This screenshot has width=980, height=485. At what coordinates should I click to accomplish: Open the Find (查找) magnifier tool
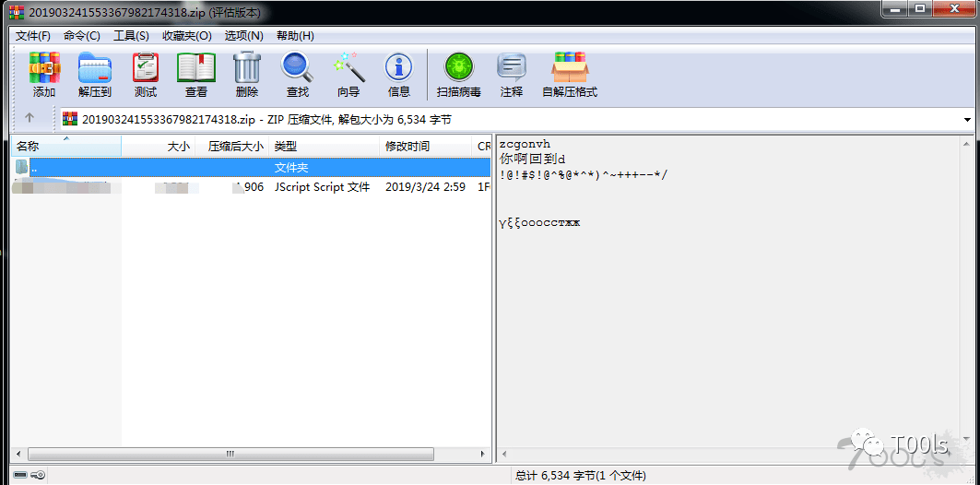pos(298,75)
